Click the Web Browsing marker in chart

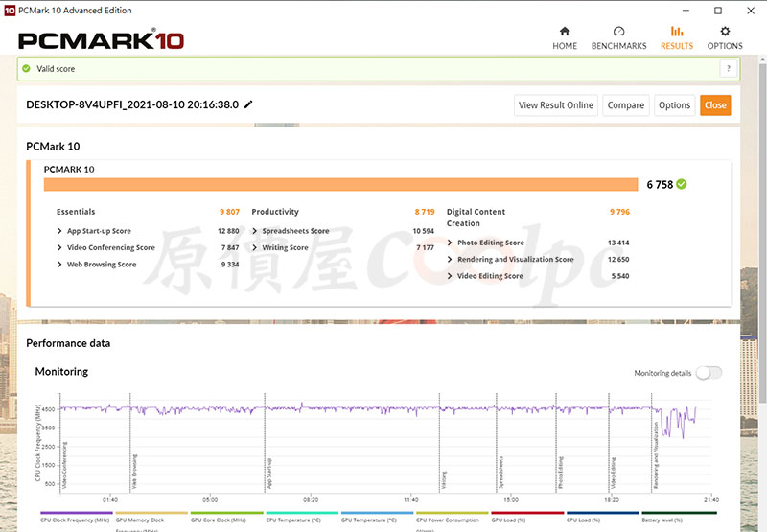[134, 471]
